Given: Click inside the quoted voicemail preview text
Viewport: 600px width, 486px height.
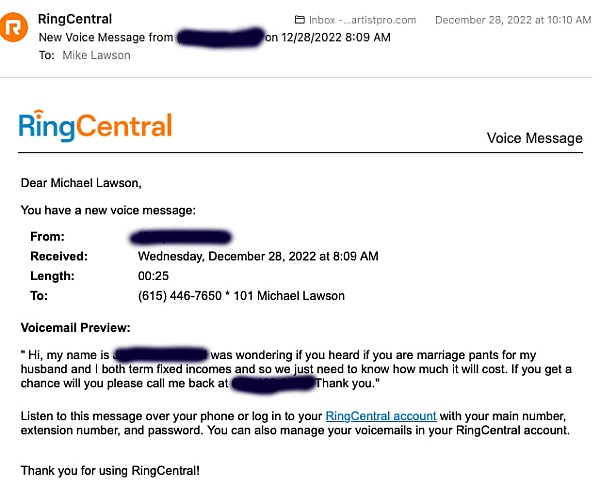Looking at the screenshot, I should click(x=300, y=368).
